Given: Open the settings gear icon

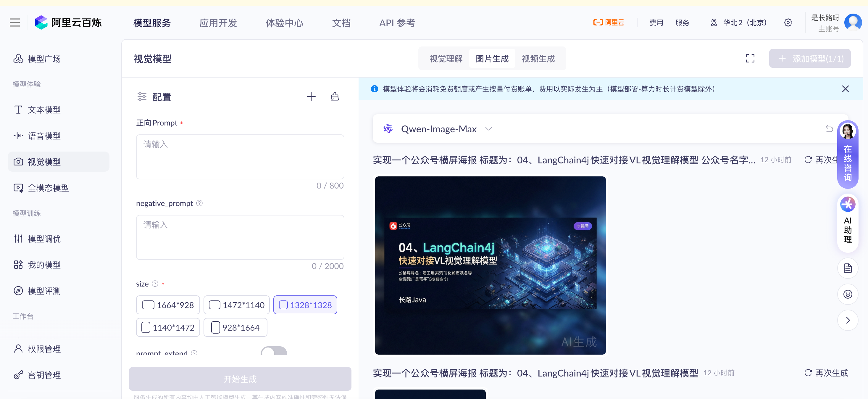Looking at the screenshot, I should 788,22.
